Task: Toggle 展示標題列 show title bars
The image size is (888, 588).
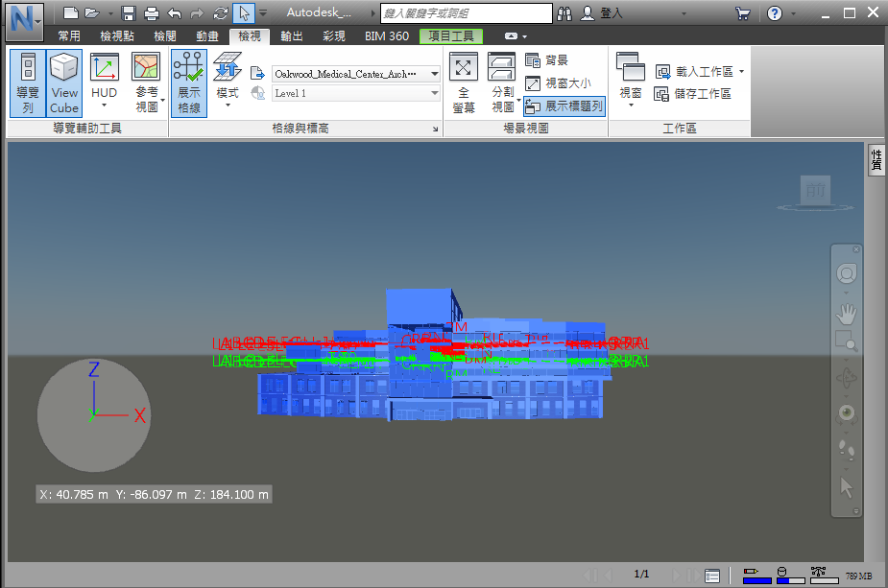Action: (564, 106)
